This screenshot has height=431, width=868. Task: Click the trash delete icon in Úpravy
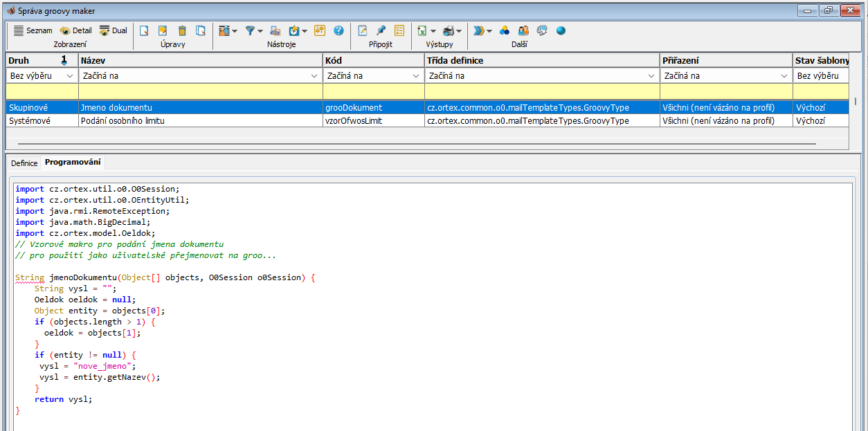click(x=182, y=30)
